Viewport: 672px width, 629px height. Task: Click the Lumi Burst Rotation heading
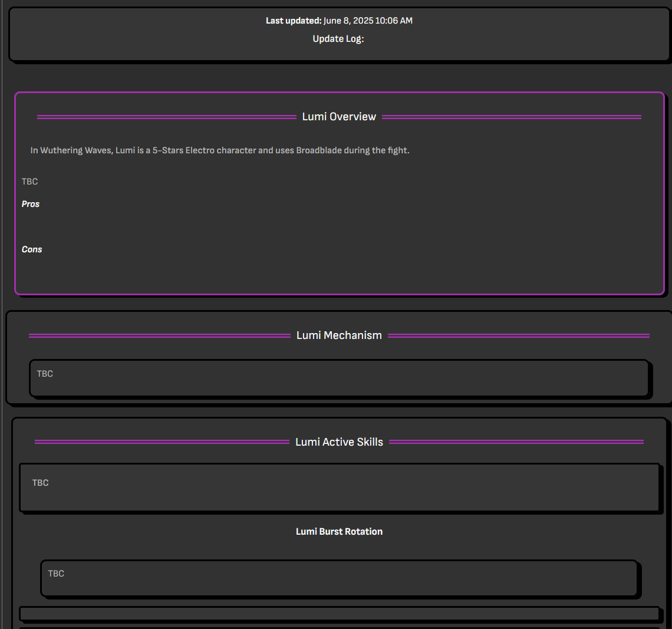tap(339, 531)
